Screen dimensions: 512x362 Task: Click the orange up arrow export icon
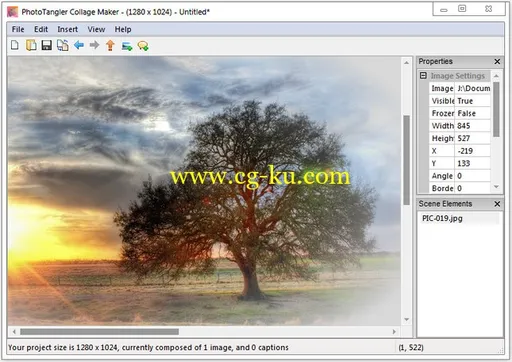click(x=110, y=45)
